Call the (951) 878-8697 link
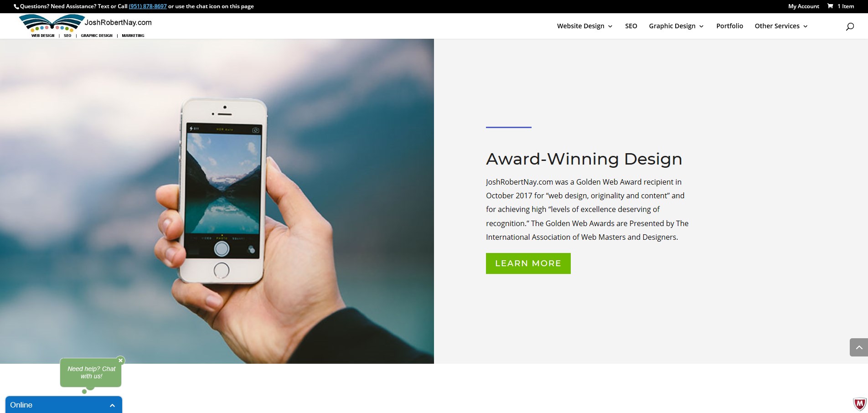 pyautogui.click(x=148, y=6)
